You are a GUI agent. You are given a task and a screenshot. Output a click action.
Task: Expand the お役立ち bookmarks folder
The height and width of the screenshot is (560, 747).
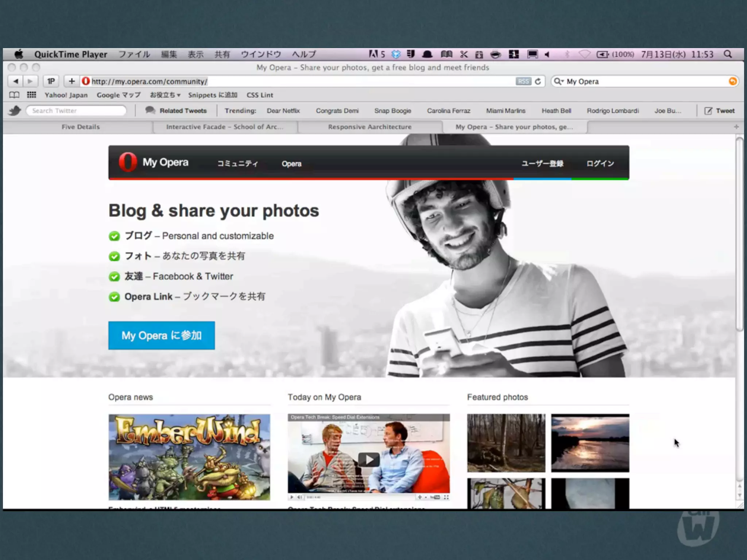coord(165,95)
